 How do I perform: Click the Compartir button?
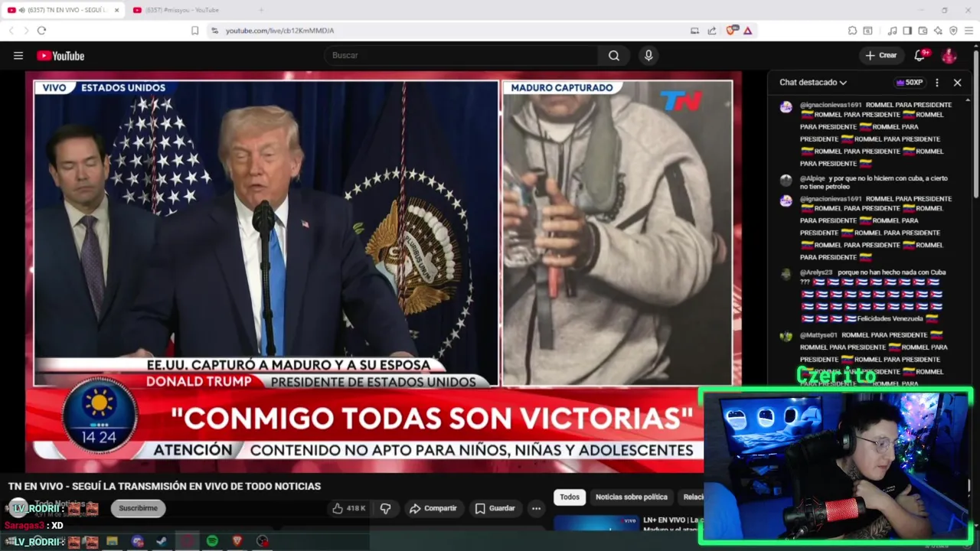coord(433,508)
